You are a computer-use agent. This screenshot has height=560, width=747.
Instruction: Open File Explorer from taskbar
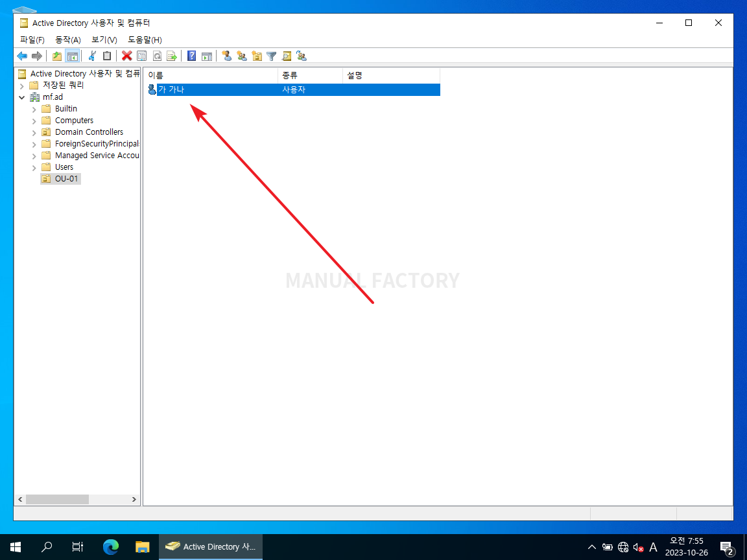[x=143, y=547]
